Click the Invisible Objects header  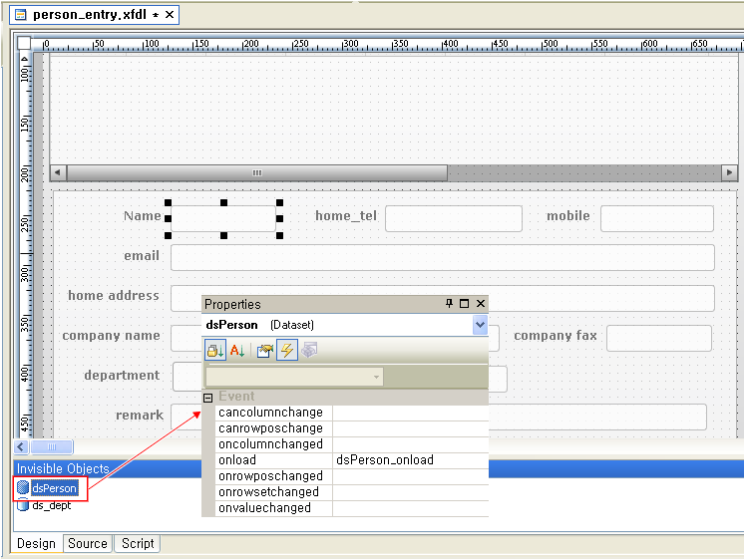(379, 469)
